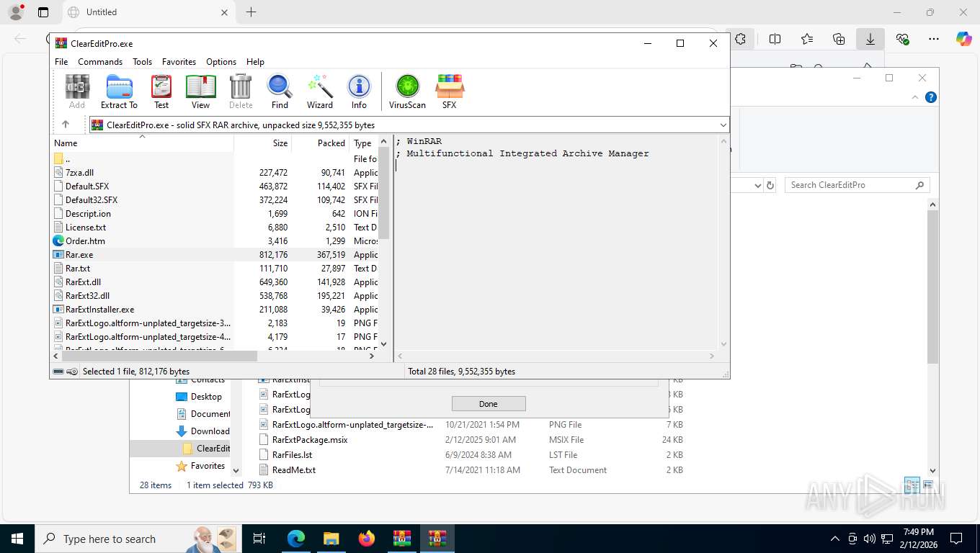Refresh the Explorer address bar
980x553 pixels.
(x=770, y=185)
